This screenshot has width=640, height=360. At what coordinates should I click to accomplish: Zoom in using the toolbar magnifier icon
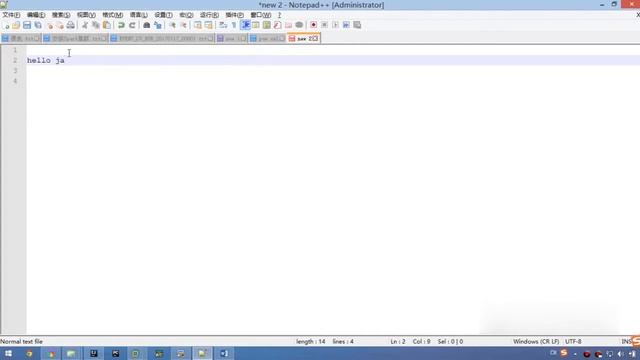(x=172, y=25)
